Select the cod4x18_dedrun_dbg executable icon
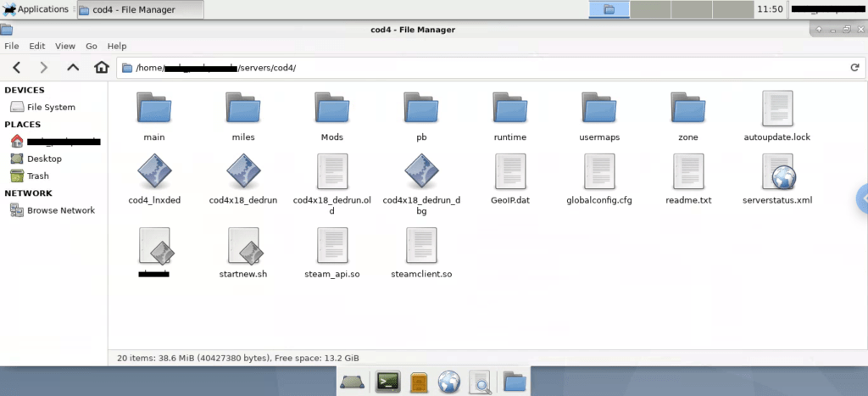Screen dimensions: 868x396 421,171
